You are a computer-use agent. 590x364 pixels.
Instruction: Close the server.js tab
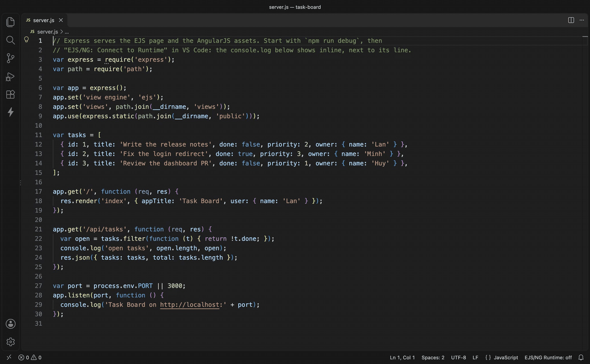point(61,20)
